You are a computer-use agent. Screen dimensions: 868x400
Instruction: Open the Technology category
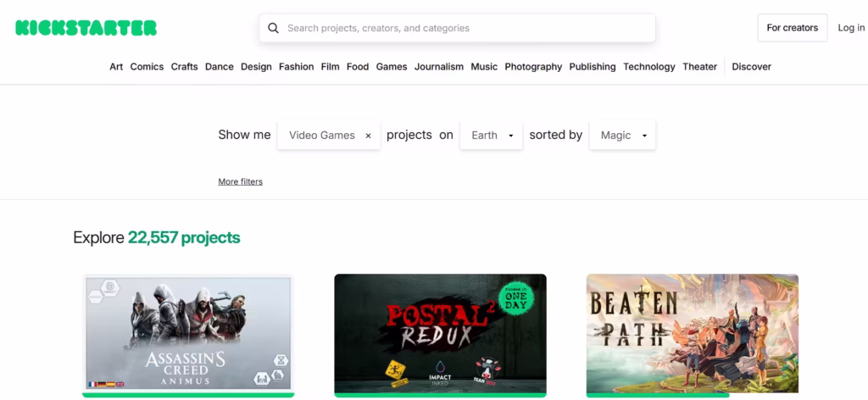click(649, 66)
